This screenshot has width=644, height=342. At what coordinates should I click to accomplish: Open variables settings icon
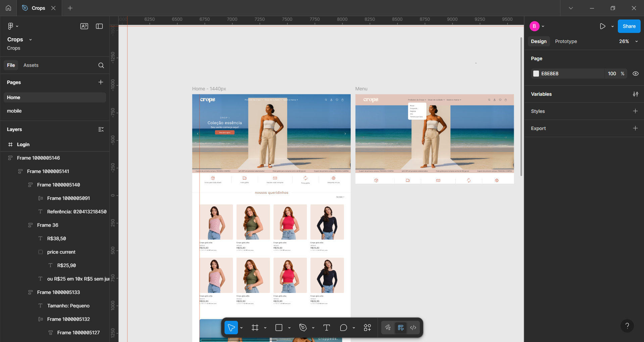point(635,94)
